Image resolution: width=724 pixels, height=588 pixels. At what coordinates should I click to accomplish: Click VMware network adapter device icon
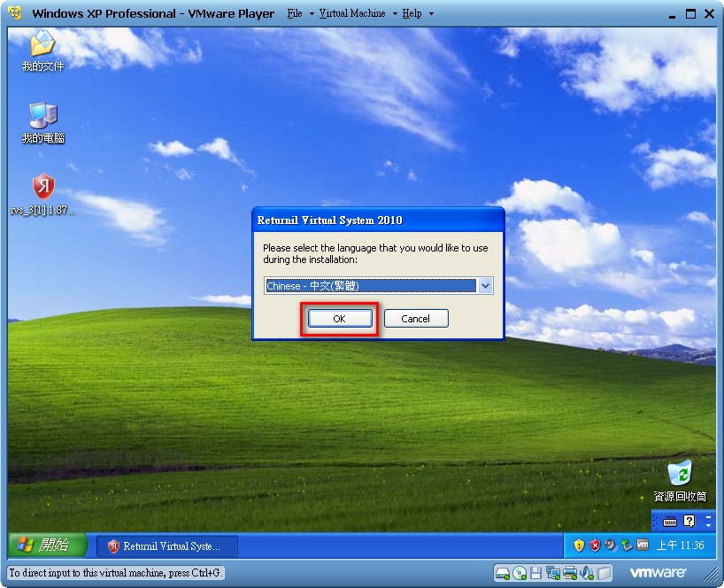(x=552, y=573)
